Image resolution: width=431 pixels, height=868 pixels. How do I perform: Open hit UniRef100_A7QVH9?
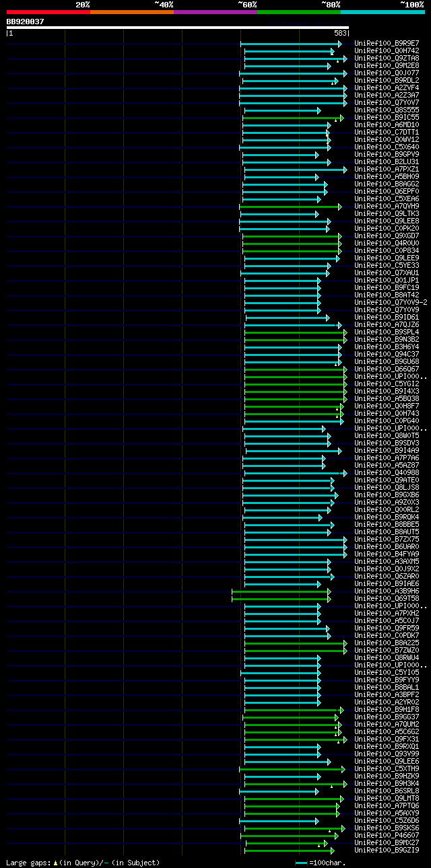(387, 206)
